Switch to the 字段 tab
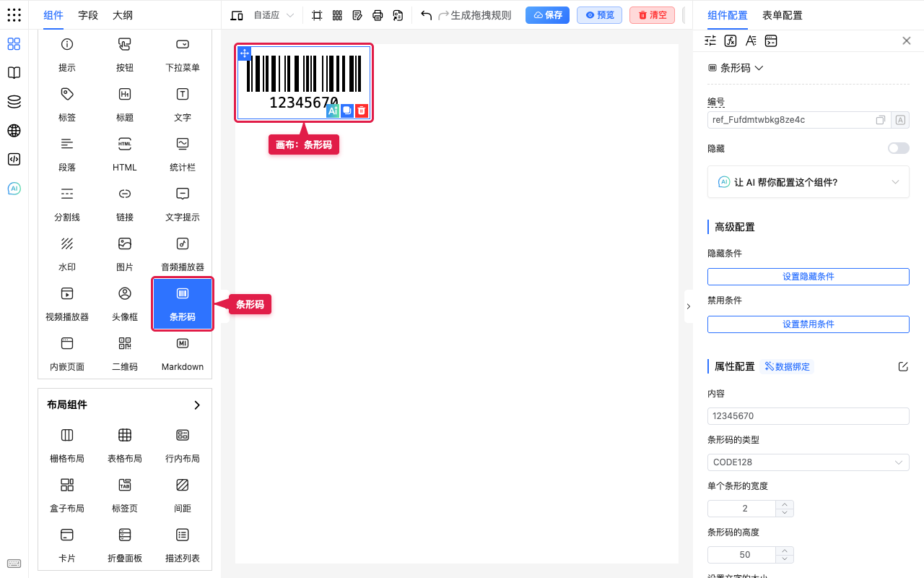The height and width of the screenshot is (578, 924). tap(88, 15)
